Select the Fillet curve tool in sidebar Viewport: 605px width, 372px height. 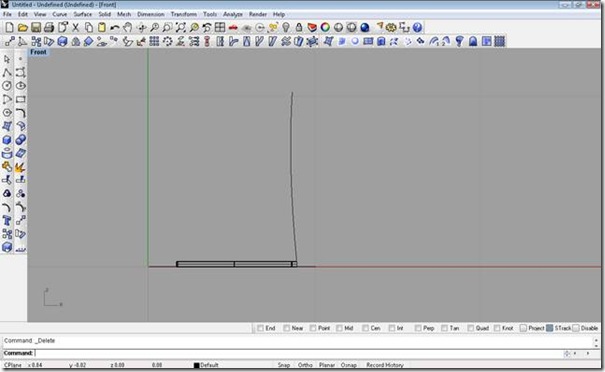pyautogui.click(x=20, y=113)
